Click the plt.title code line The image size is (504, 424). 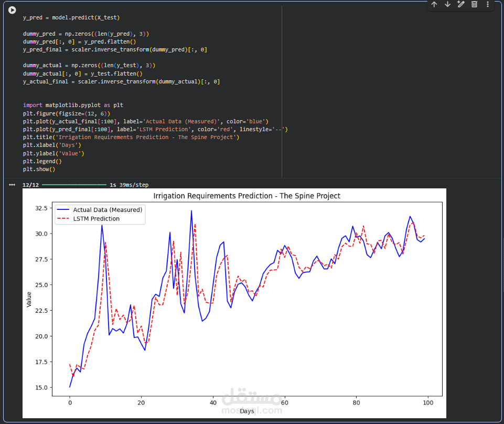coord(131,137)
